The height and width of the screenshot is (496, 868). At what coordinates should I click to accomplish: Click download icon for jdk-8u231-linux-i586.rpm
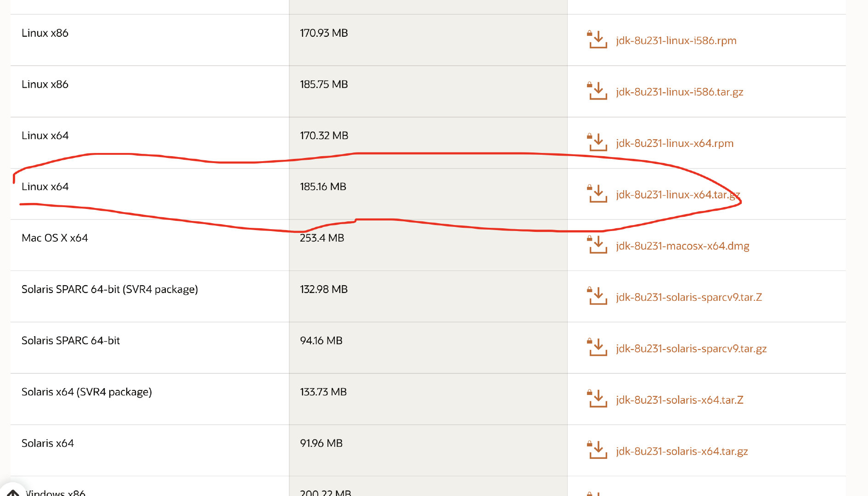(597, 39)
